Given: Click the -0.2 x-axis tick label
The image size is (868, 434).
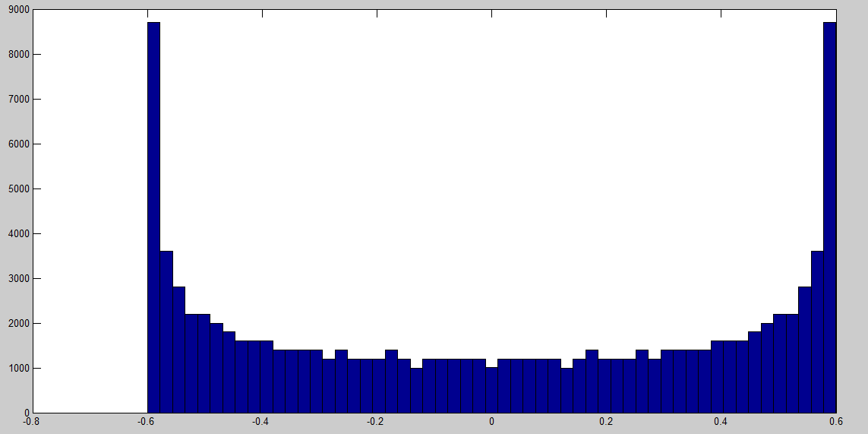Looking at the screenshot, I should (x=375, y=422).
